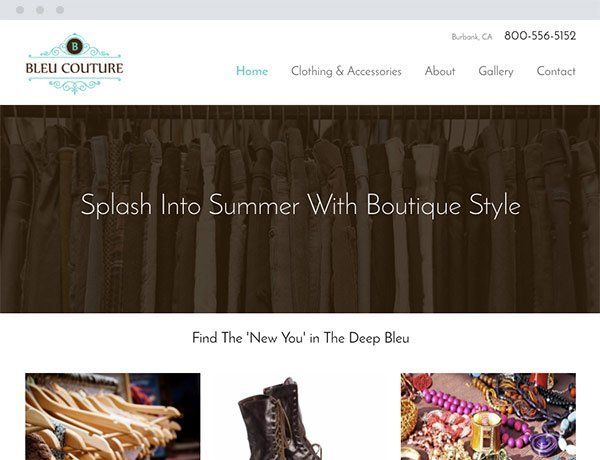Open the Contact page
The width and height of the screenshot is (600, 460).
[556, 71]
